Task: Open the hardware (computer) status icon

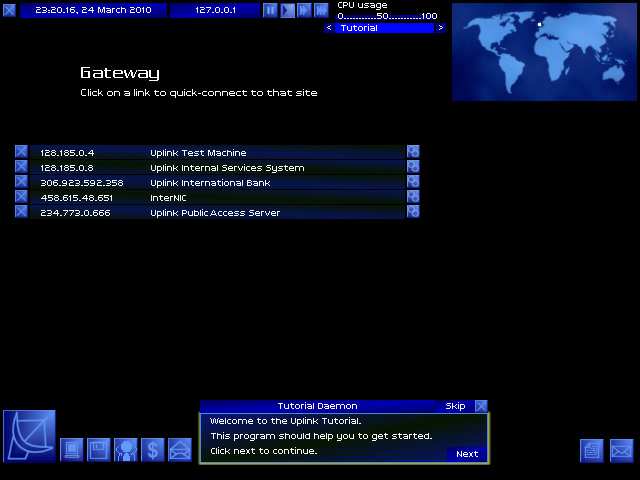Action: coord(72,450)
